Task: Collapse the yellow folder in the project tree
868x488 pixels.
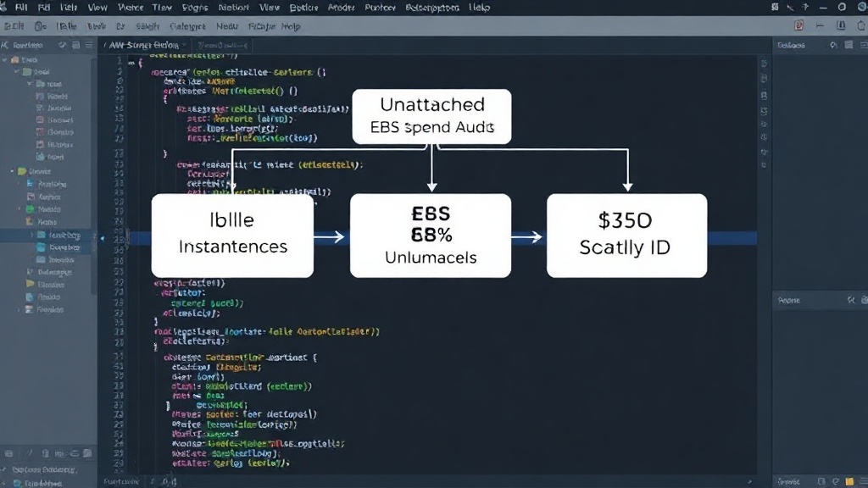Action: [x=12, y=171]
